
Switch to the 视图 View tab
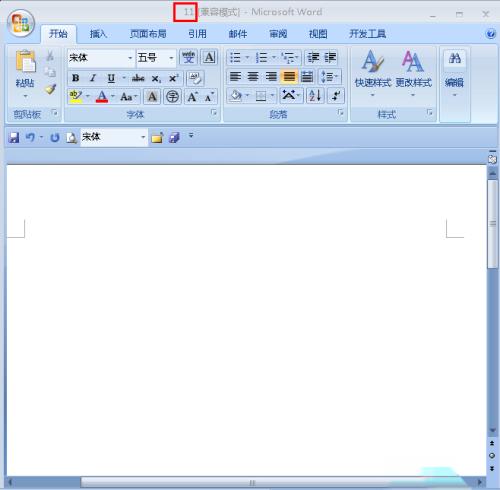[318, 34]
